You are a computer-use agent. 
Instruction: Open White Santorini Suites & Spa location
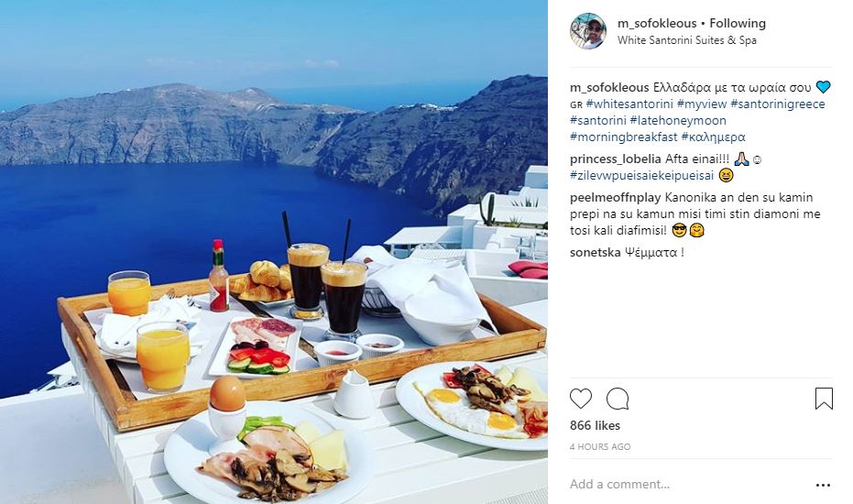pos(686,40)
